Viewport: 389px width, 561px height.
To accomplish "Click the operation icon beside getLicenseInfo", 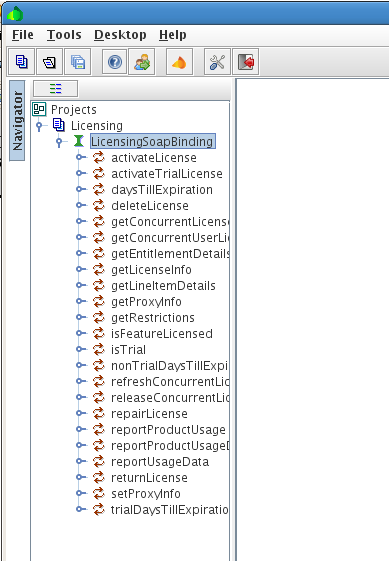I will tap(98, 269).
